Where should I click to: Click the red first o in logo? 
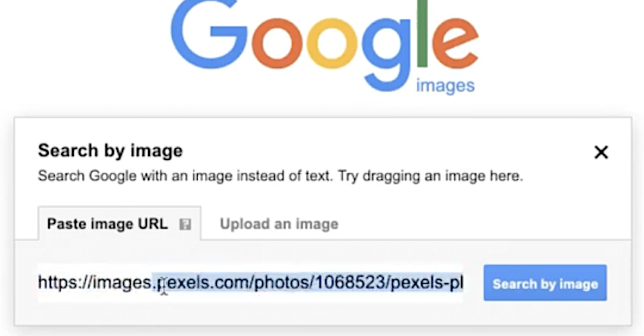pos(278,44)
